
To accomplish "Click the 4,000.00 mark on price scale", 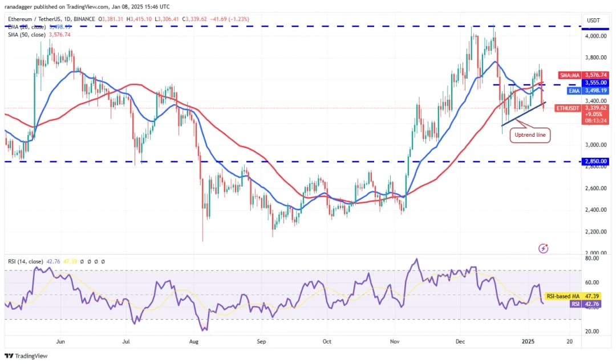I will [594, 36].
